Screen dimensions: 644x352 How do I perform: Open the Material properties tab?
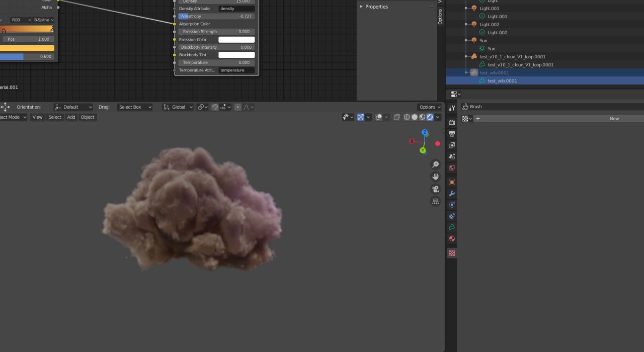(x=452, y=239)
